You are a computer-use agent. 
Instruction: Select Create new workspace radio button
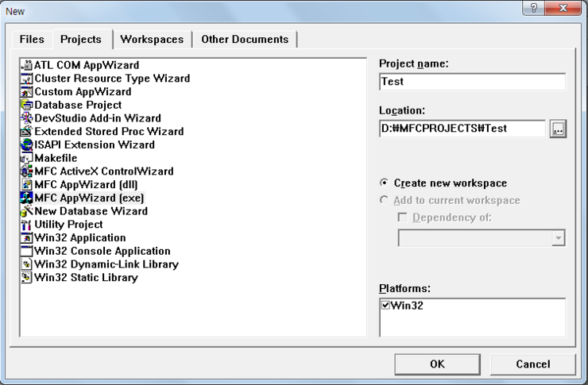click(x=384, y=183)
